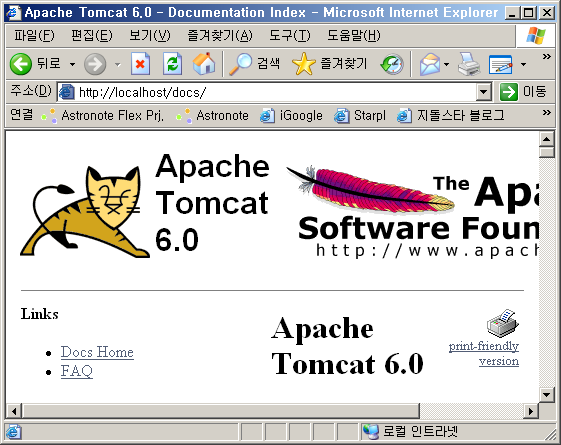This screenshot has height=445, width=561.
Task: Click the address bar URL field
Action: coord(275,92)
